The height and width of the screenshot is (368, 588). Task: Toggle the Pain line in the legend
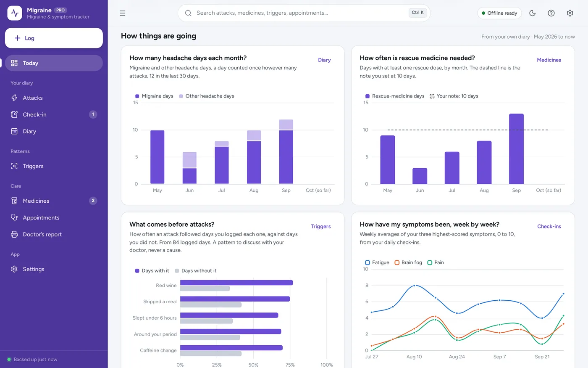[436, 262]
